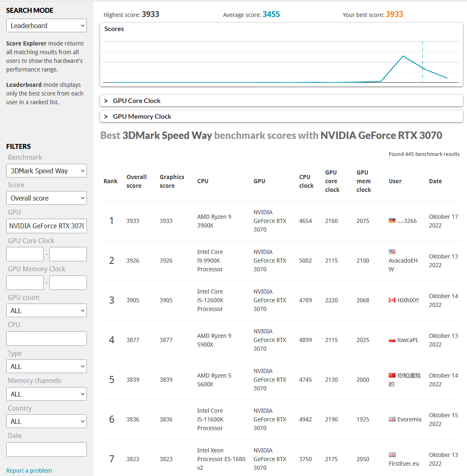
Task: Open user ...-3266 profile
Action: 407,221
